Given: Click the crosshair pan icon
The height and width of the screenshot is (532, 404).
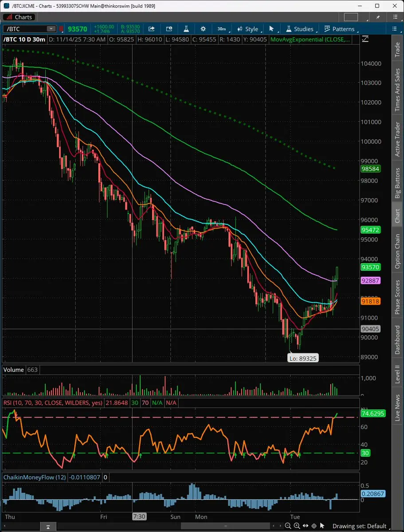Looking at the screenshot, I should [x=314, y=526].
